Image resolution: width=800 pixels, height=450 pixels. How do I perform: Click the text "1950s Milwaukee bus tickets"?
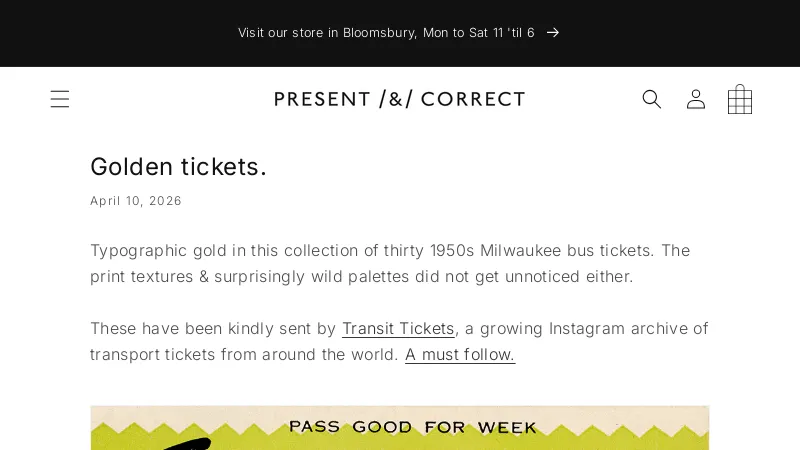(x=542, y=250)
